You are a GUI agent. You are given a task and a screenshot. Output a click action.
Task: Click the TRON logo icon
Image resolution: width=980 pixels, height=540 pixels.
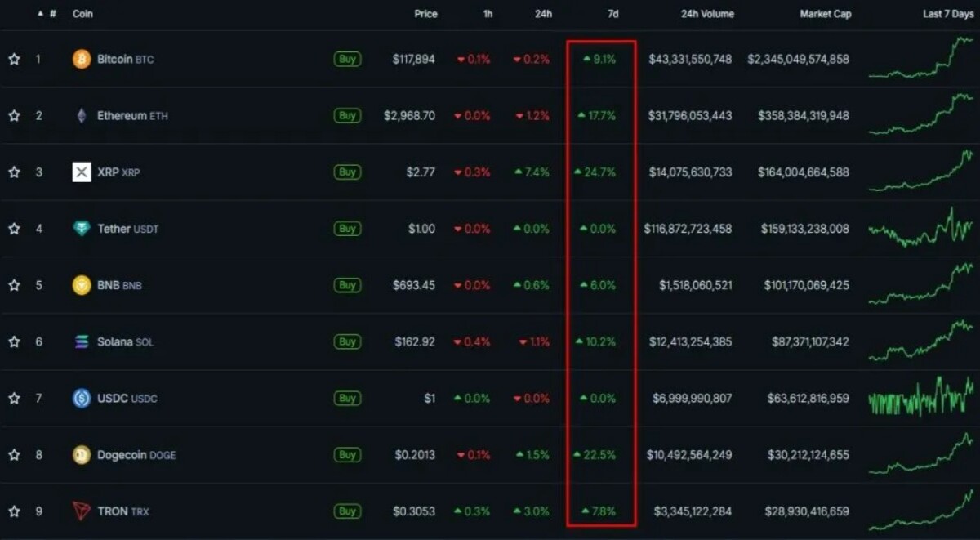click(82, 511)
